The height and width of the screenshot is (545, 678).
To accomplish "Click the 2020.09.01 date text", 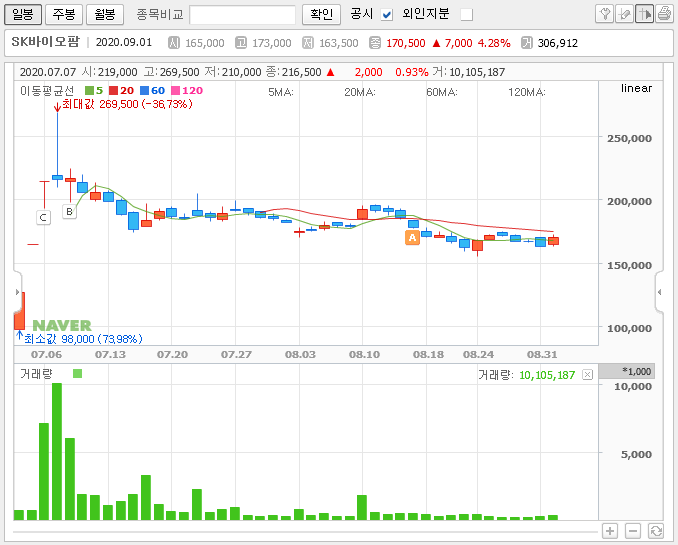I will (x=124, y=42).
